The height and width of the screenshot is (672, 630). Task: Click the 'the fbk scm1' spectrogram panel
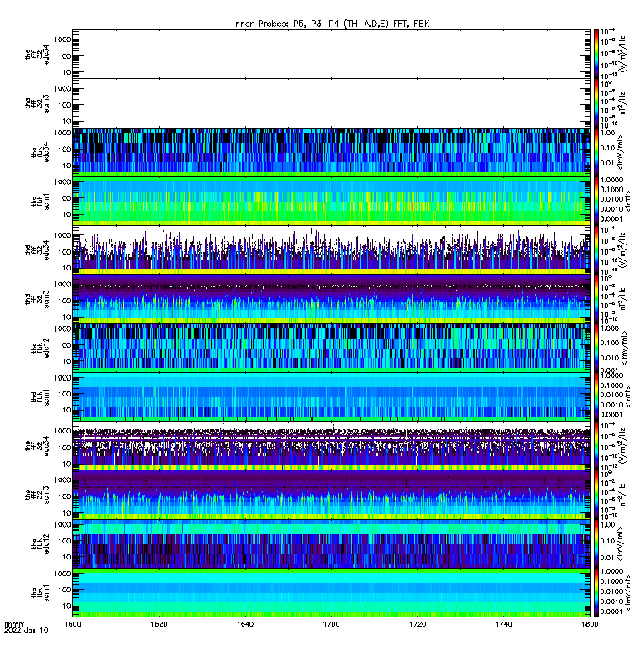pos(331,593)
